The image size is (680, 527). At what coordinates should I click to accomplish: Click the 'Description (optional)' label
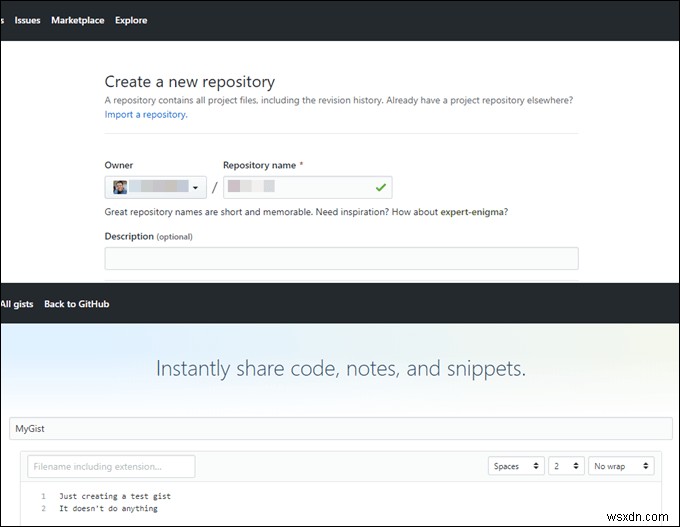tap(148, 236)
